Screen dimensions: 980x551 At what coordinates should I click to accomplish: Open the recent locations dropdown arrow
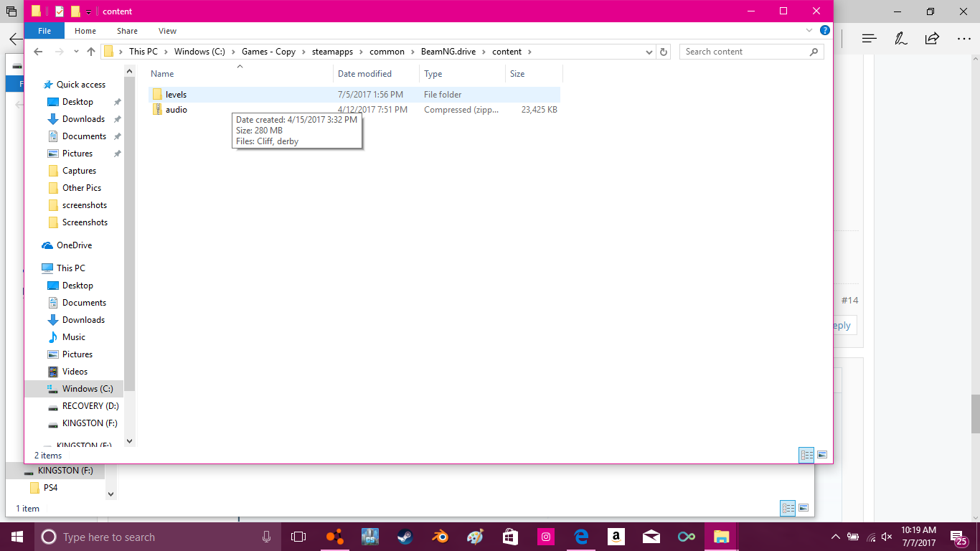[x=76, y=52]
